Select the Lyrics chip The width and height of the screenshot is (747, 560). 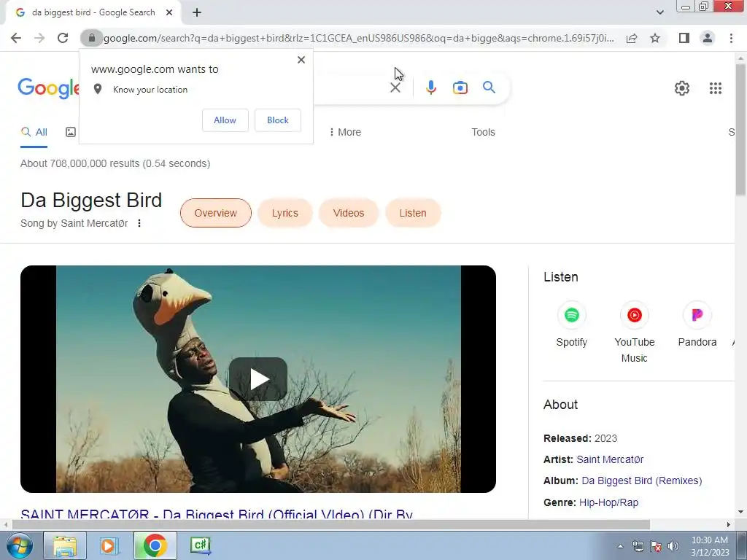(x=285, y=213)
